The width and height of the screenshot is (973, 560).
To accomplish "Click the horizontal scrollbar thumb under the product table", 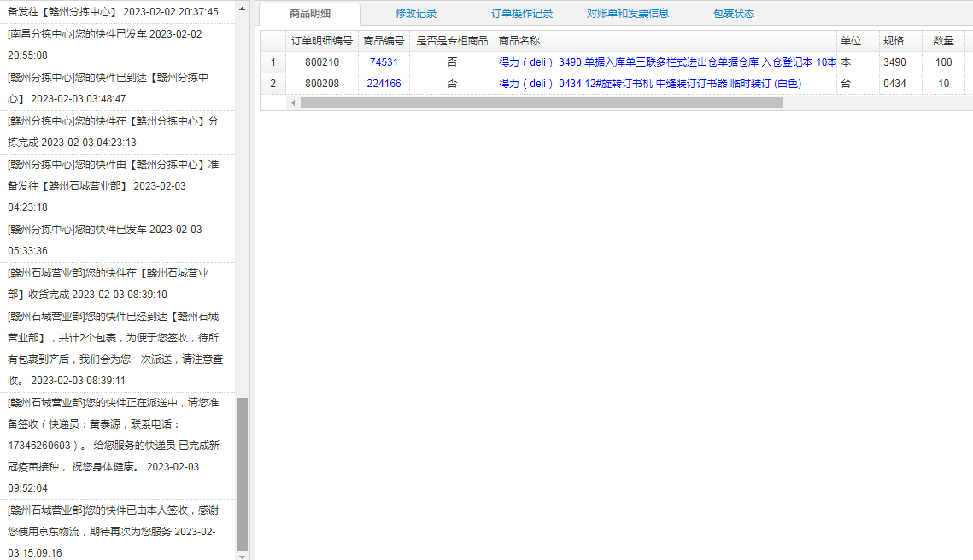I will [541, 103].
